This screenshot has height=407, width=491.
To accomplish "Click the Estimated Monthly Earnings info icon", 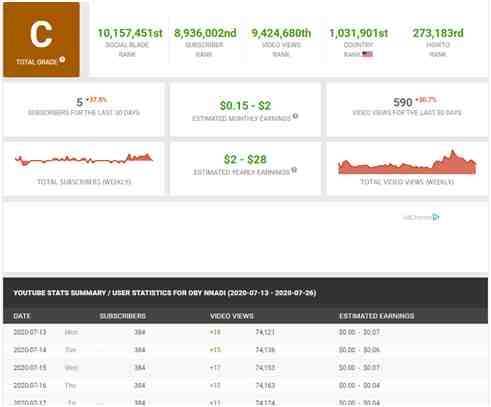I will (295, 116).
